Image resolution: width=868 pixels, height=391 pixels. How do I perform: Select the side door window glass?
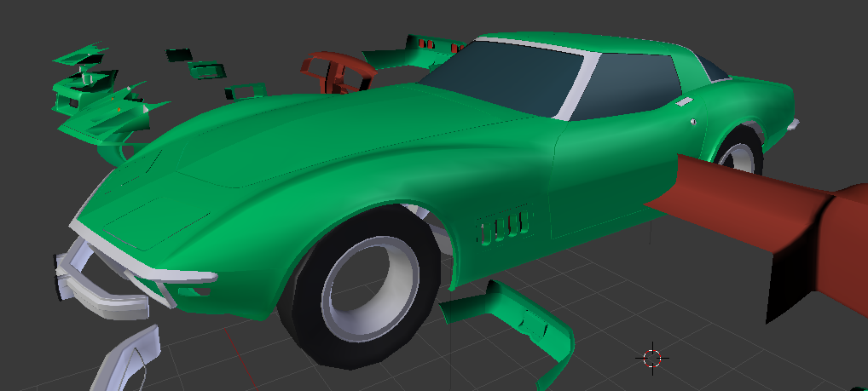tap(626, 86)
